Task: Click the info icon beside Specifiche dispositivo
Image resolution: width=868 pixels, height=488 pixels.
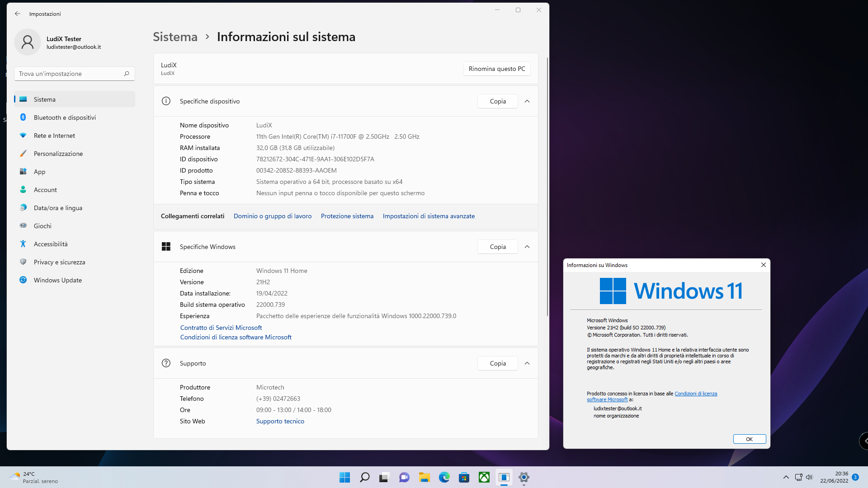Action: 166,101
